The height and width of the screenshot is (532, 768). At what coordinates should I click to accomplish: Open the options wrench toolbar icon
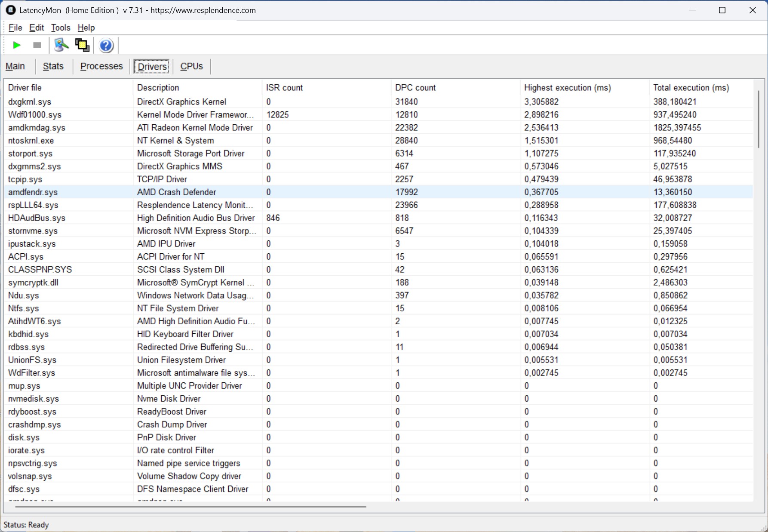click(x=61, y=45)
